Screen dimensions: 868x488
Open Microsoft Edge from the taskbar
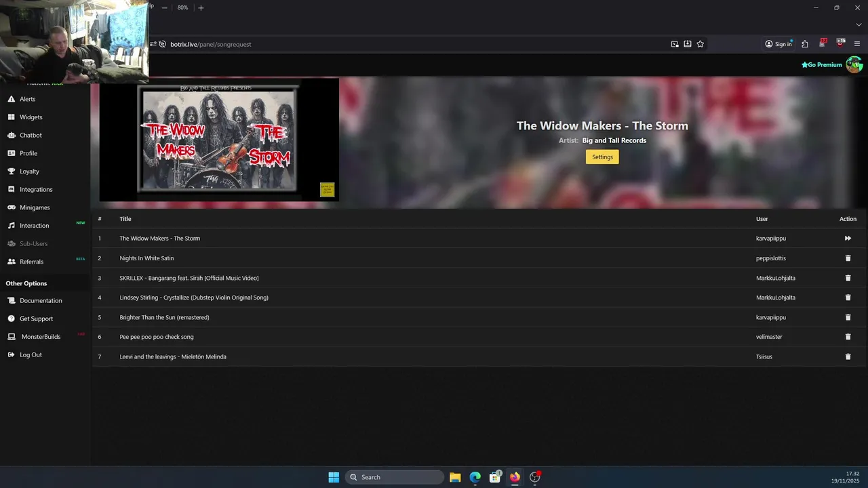point(475,477)
